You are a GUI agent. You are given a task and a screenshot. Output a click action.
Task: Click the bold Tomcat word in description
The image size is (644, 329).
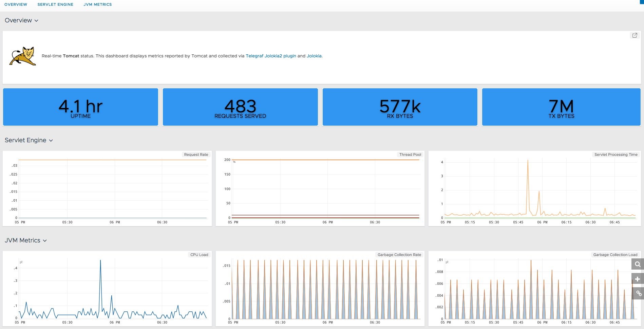(71, 56)
